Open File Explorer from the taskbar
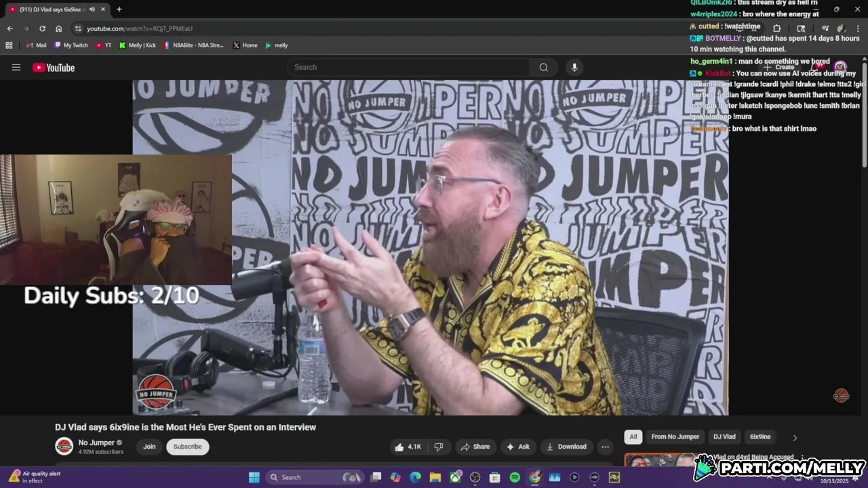This screenshot has height=488, width=868. point(435,477)
